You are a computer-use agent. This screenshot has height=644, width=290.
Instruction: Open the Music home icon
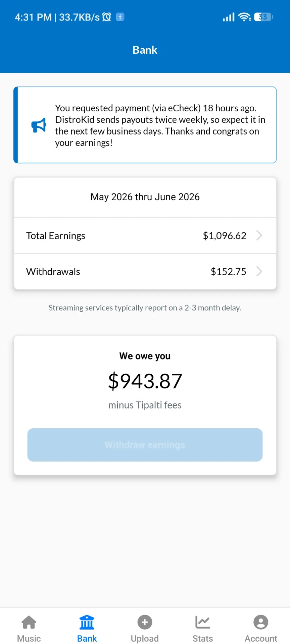[29, 622]
